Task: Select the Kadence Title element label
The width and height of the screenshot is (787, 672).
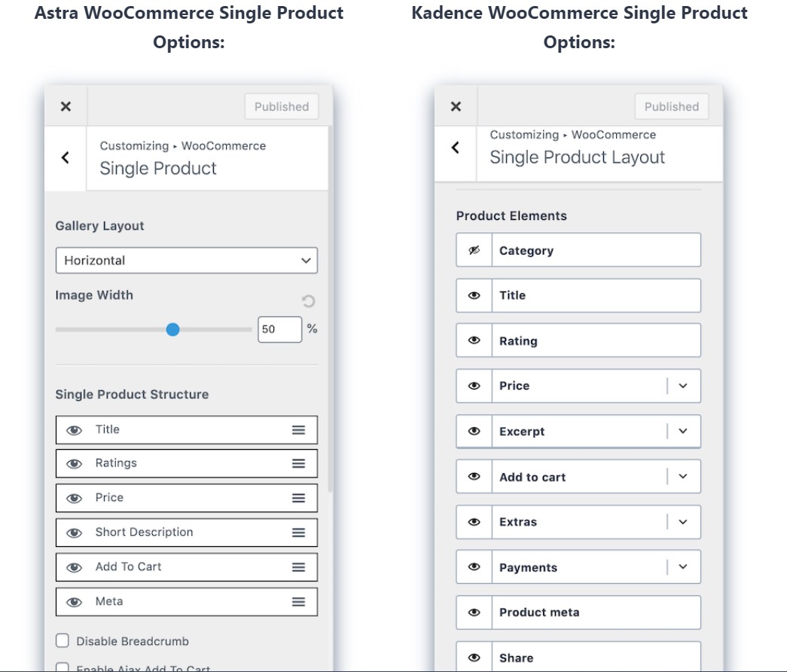Action: 512,295
